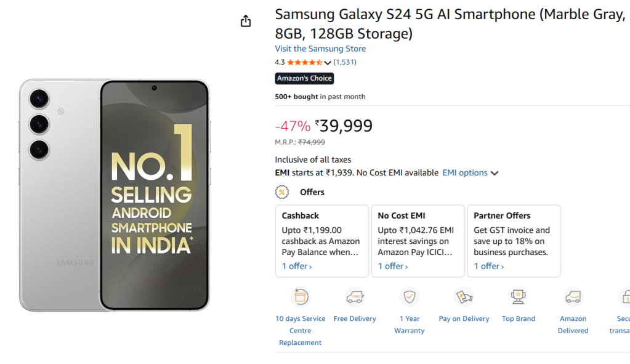This screenshot has height=364, width=630.
Task: Click the 1 Year Warranty shield icon
Action: 410,297
